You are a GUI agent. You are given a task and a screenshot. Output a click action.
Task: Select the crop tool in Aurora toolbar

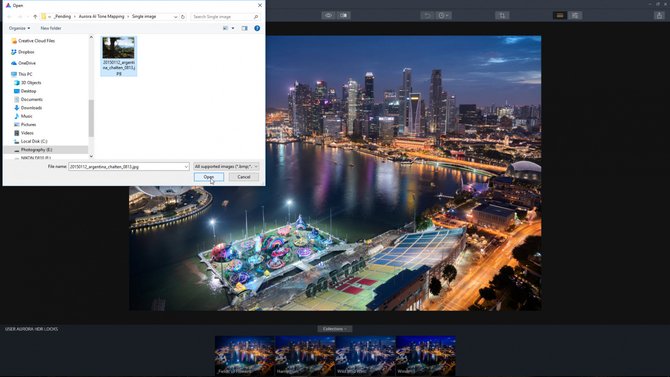click(x=502, y=15)
